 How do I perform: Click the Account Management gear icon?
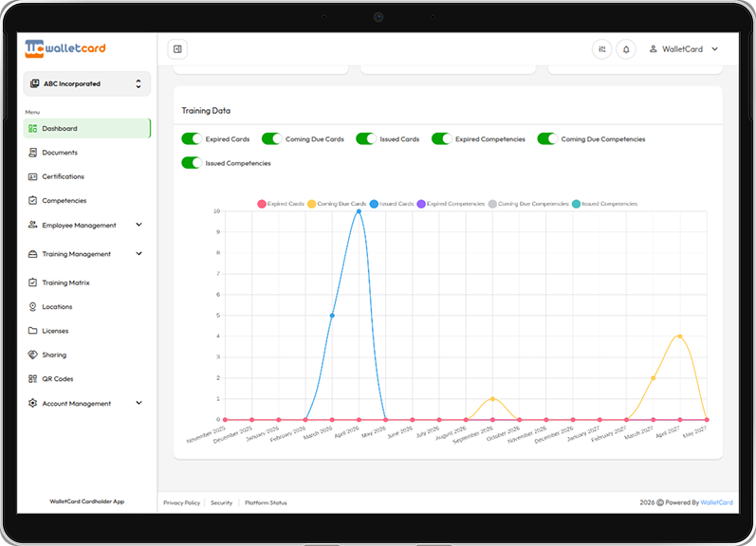point(32,403)
